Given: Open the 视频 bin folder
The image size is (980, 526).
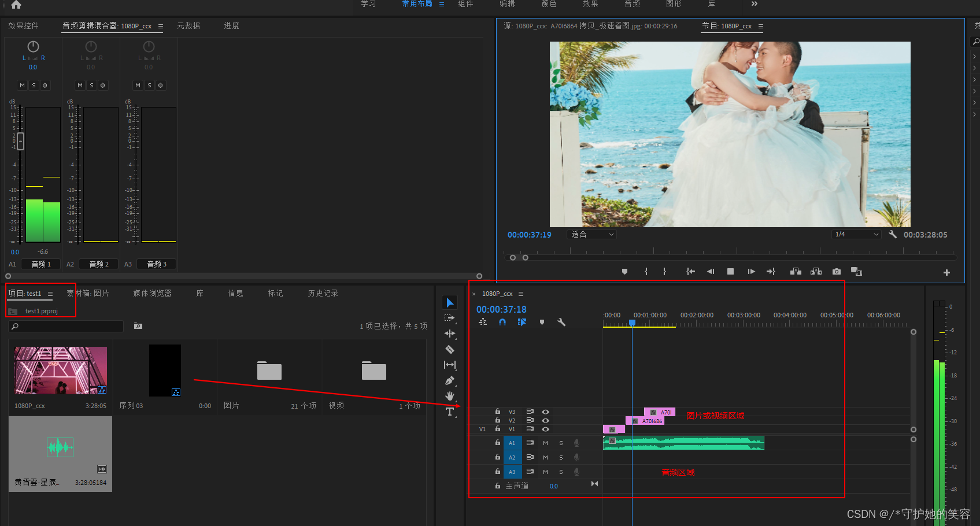Looking at the screenshot, I should (x=374, y=371).
